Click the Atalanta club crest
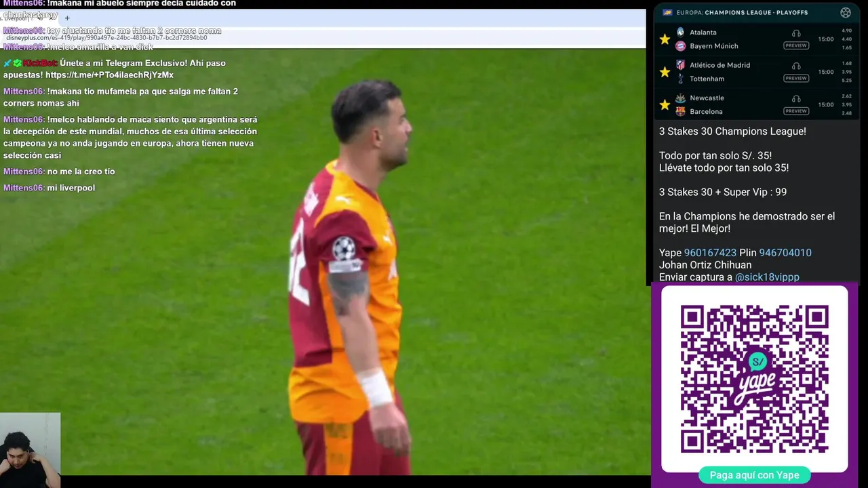Screen dimensions: 868x488 tap(680, 32)
